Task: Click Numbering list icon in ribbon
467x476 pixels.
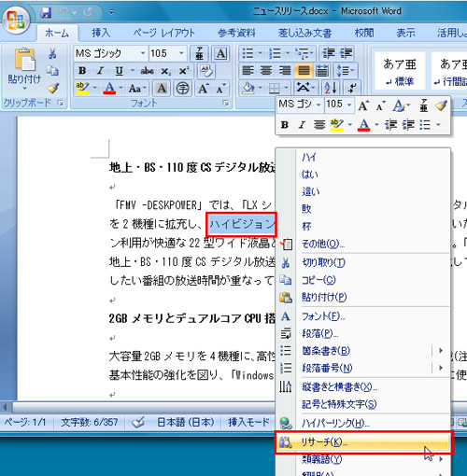Action: coord(275,53)
